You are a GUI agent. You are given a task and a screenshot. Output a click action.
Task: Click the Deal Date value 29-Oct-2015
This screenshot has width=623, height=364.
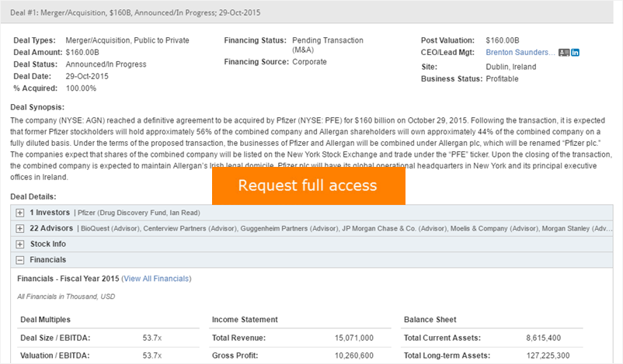tap(87, 76)
